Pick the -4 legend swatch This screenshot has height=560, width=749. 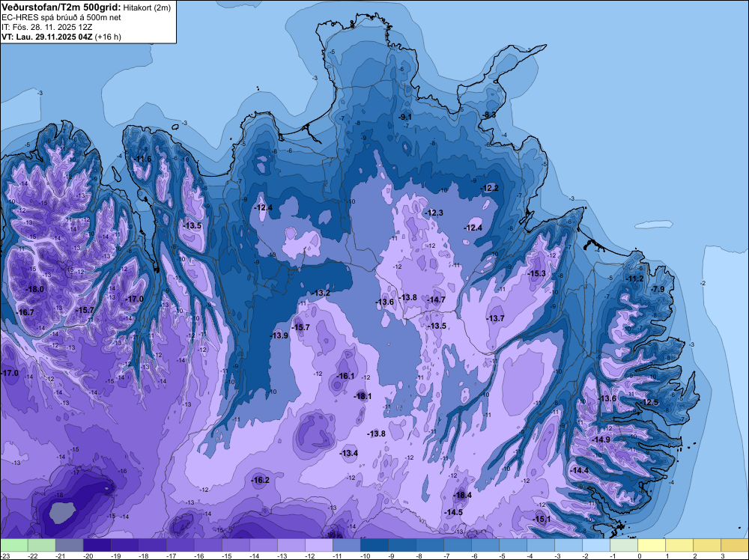(540, 545)
